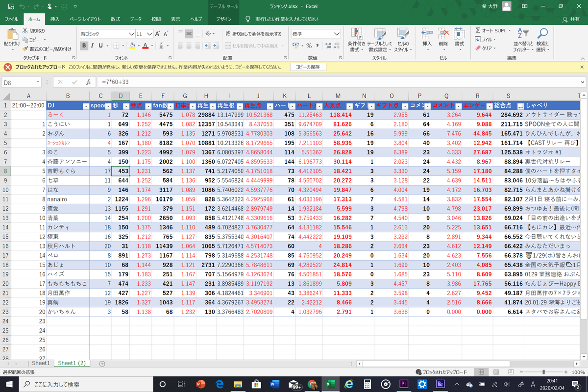This screenshot has width=588, height=392.
Task: Click the AutoSum (オート SUM) button
Action: point(490,30)
